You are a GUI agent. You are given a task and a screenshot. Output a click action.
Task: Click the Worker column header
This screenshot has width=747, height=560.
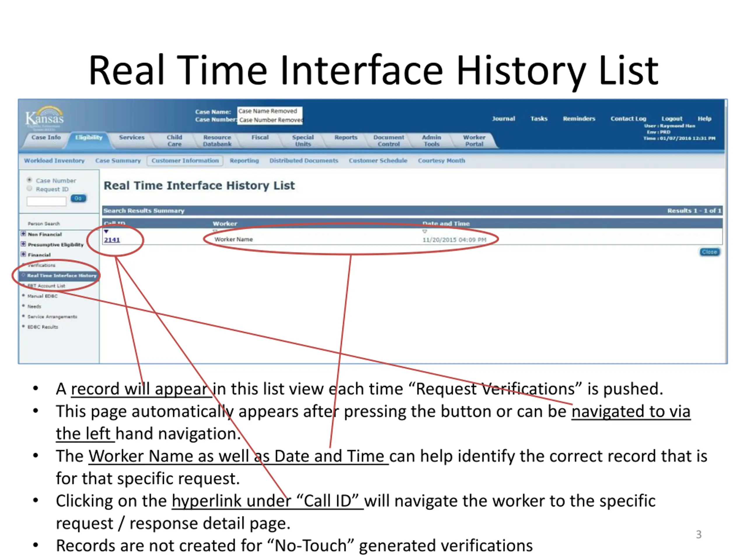coord(225,224)
